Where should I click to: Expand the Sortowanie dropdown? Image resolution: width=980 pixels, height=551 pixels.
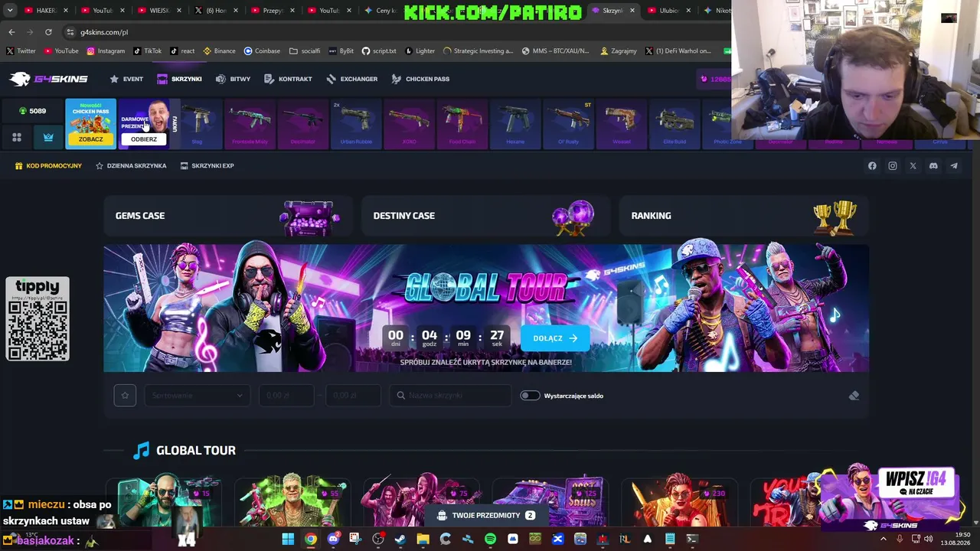click(197, 396)
